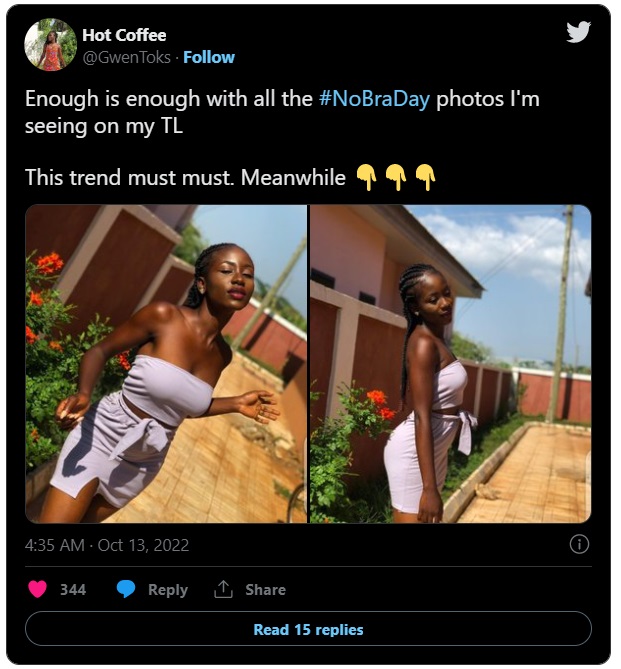621x669 pixels.
Task: Click the Share text label
Action: pyautogui.click(x=265, y=590)
